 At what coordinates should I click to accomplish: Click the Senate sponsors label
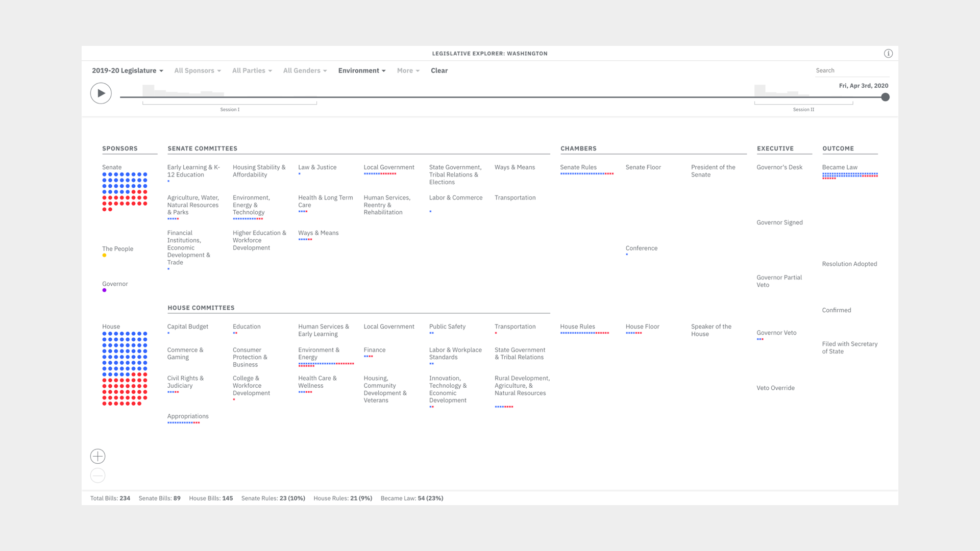112,167
